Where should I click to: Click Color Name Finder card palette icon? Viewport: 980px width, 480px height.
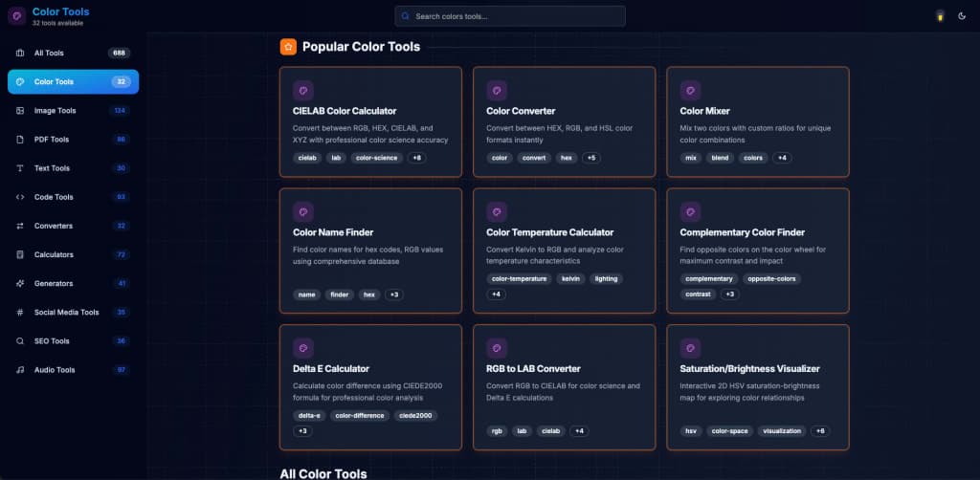(303, 211)
